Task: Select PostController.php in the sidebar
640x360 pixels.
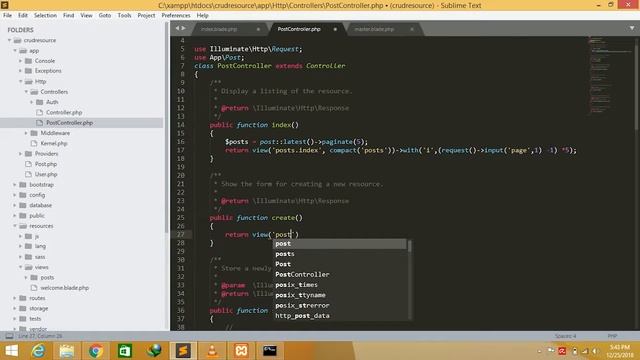Action: click(69, 122)
